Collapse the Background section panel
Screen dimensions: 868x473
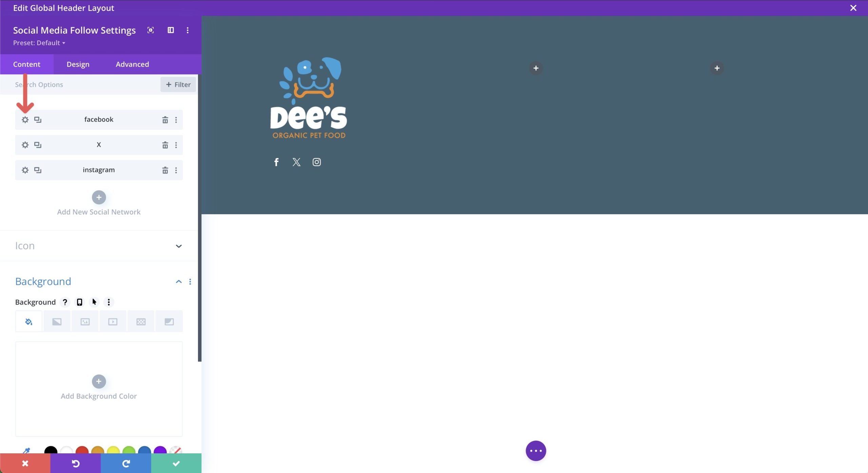[179, 282]
